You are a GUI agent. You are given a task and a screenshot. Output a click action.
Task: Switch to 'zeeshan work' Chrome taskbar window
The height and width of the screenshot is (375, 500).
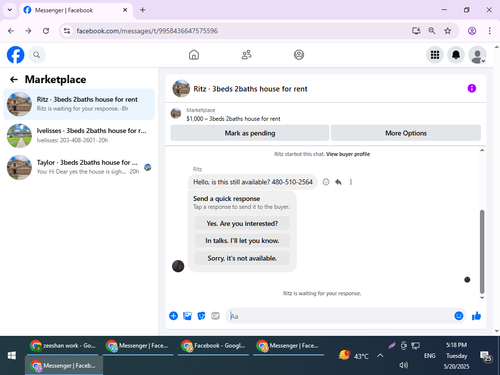point(63,346)
